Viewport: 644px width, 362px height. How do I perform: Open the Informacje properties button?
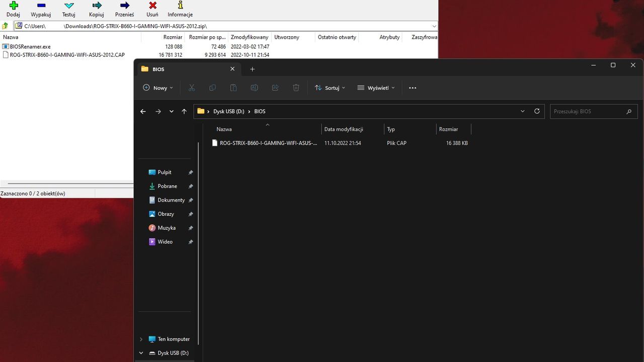180,9
